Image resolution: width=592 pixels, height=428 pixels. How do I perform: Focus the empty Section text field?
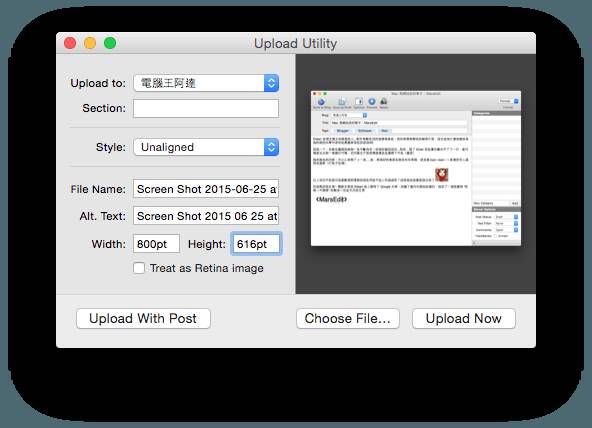pyautogui.click(x=206, y=108)
